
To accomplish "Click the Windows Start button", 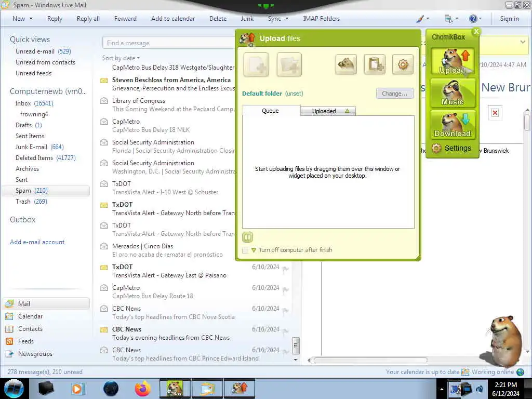I will tap(14, 389).
